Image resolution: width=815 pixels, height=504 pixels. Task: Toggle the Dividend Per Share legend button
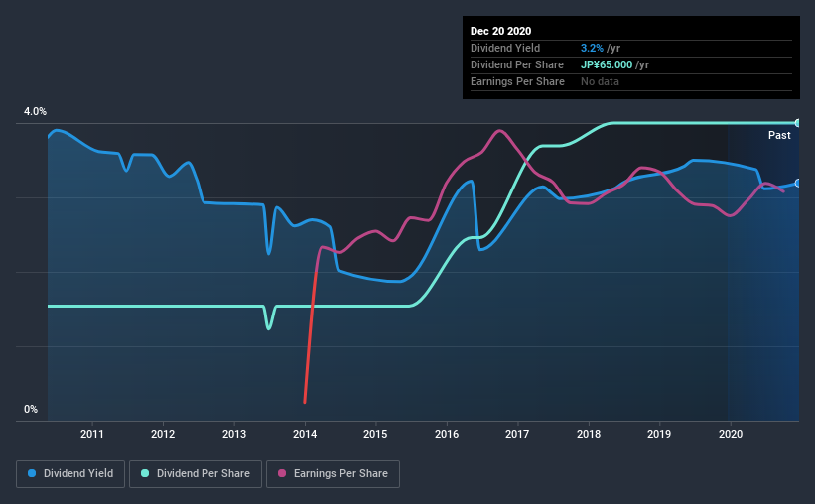(196, 474)
